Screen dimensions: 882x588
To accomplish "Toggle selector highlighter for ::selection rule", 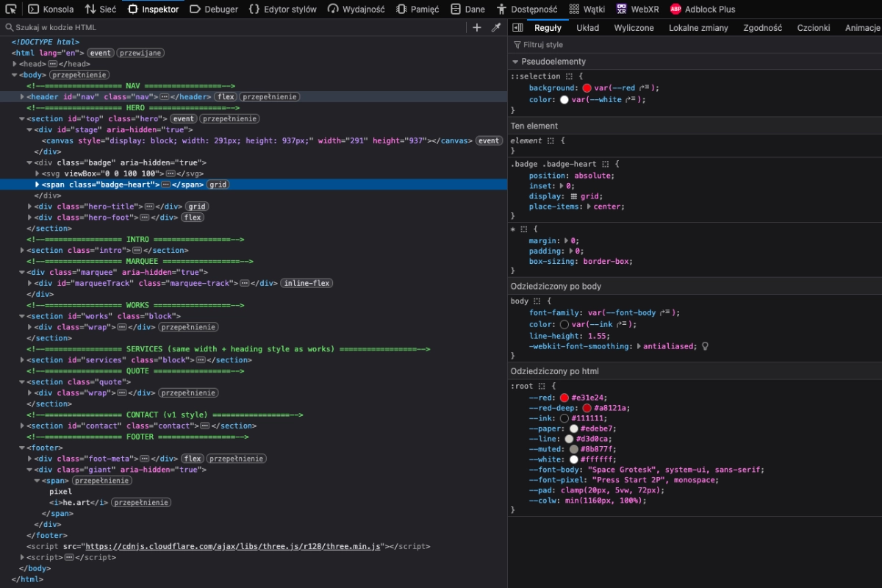I will click(x=569, y=76).
